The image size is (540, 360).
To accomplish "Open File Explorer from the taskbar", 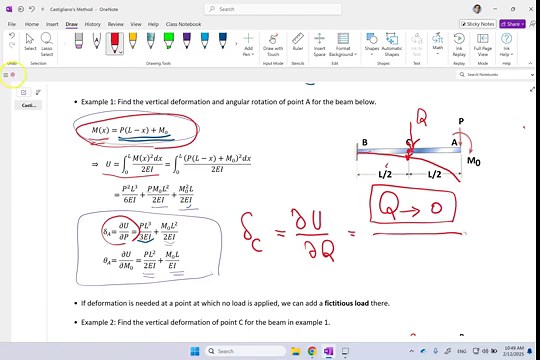I will [x=295, y=351].
